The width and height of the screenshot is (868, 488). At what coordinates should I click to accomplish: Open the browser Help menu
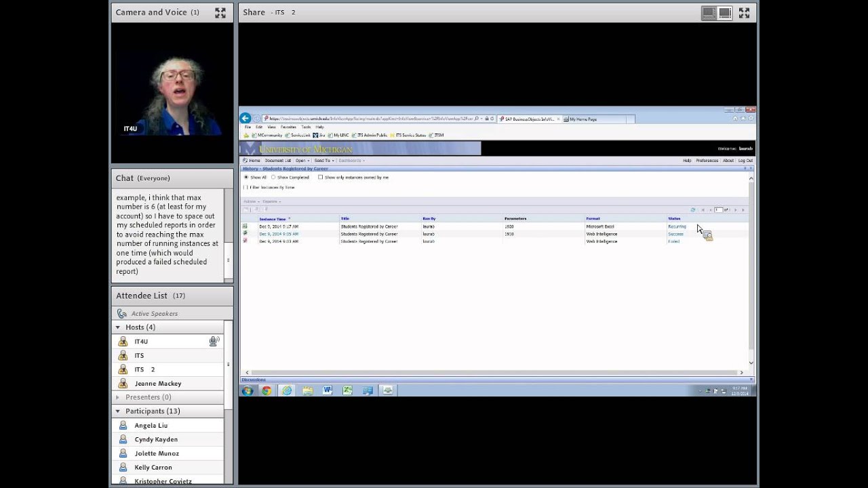319,127
